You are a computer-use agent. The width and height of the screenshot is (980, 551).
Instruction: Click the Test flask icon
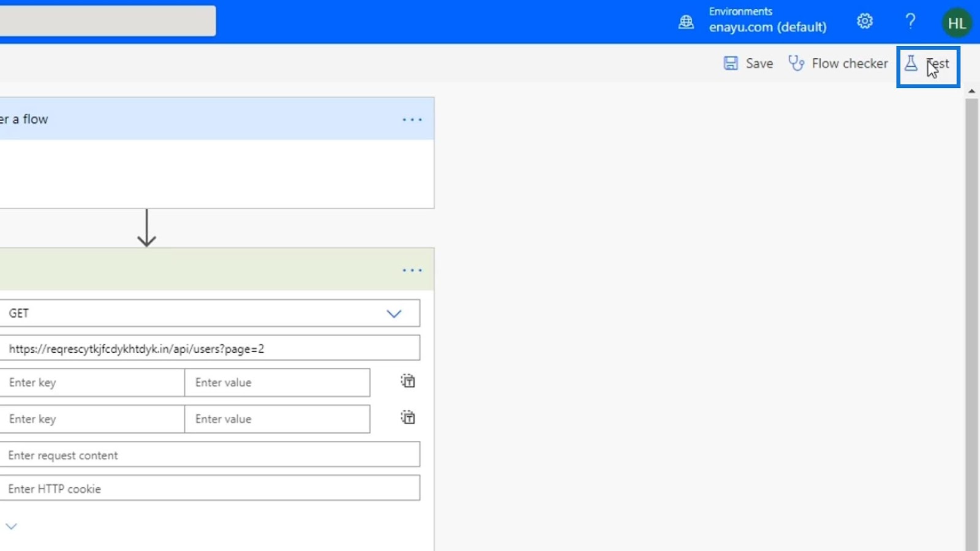click(911, 63)
